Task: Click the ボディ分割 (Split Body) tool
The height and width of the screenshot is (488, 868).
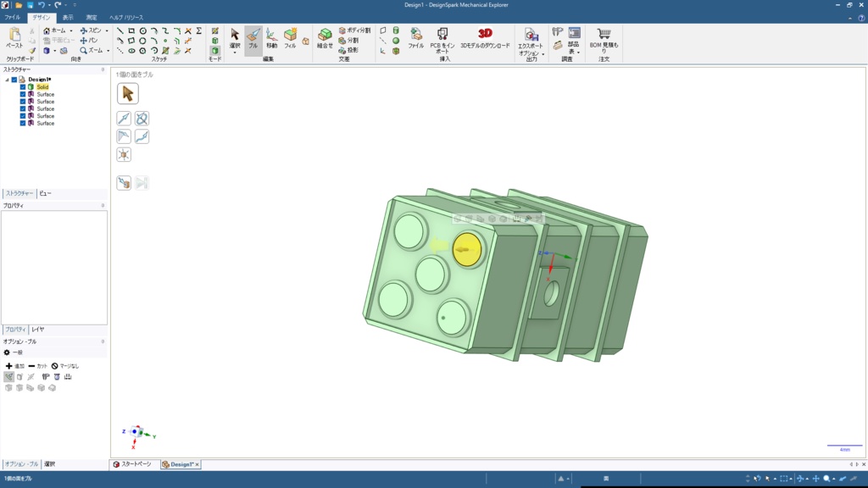Action: coord(354,30)
